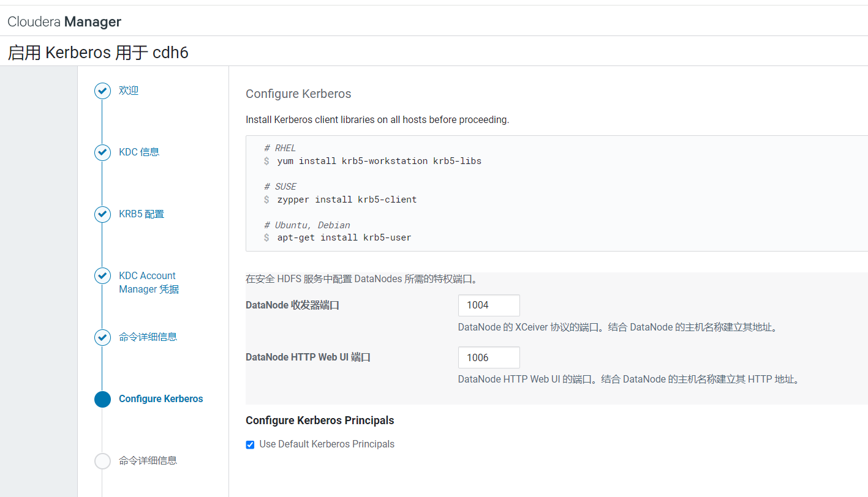Click the DataNode 收发器端口 input field with 1004
This screenshot has height=497, width=868.
[x=489, y=305]
